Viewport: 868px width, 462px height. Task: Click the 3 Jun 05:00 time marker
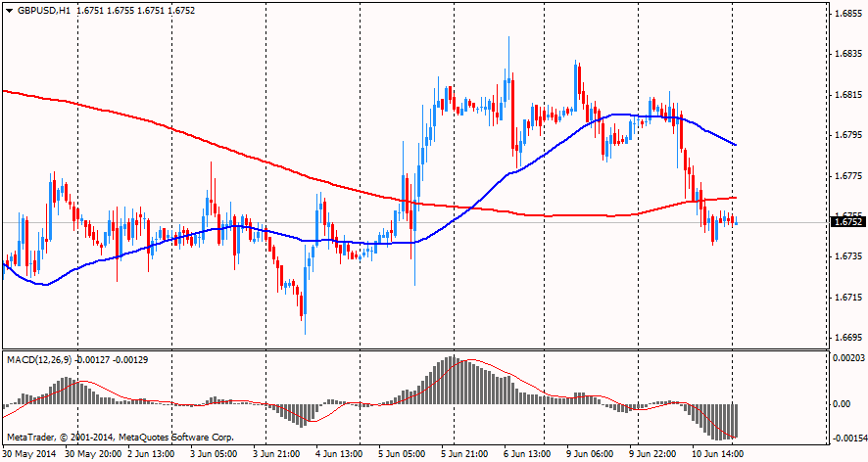[x=213, y=454]
